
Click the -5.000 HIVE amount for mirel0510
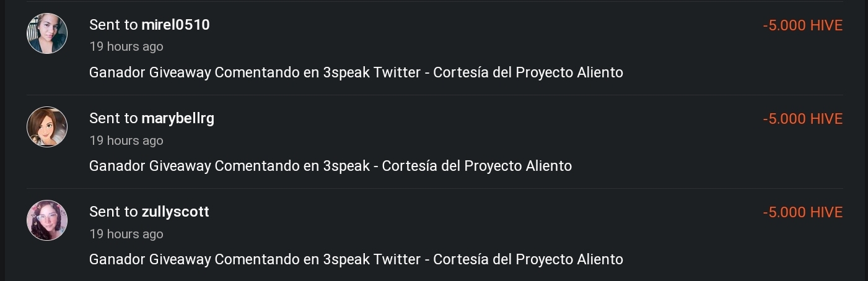point(803,25)
